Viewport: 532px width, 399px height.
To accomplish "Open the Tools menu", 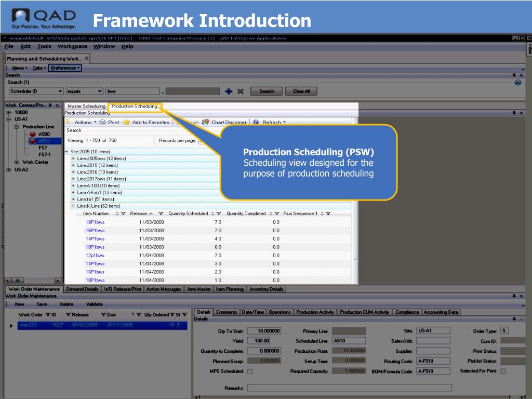I will 45,46.
